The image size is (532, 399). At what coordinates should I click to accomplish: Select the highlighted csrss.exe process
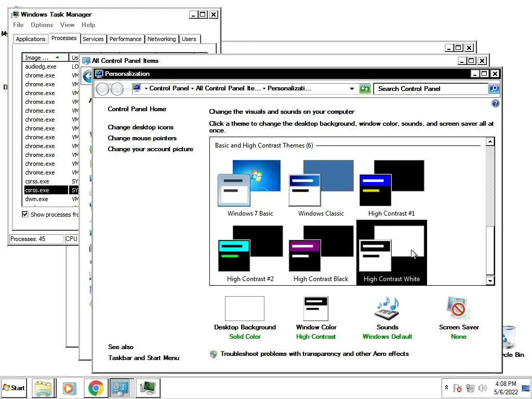pyautogui.click(x=51, y=190)
